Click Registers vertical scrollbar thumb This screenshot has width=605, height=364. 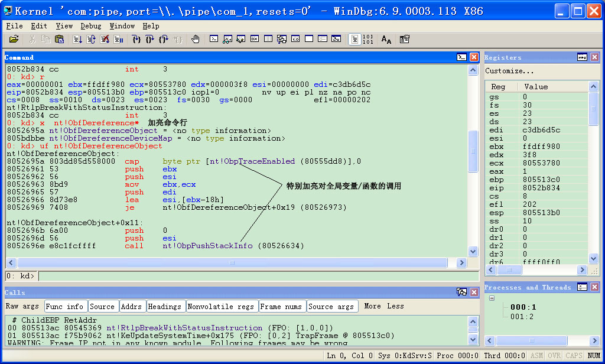tap(593, 109)
